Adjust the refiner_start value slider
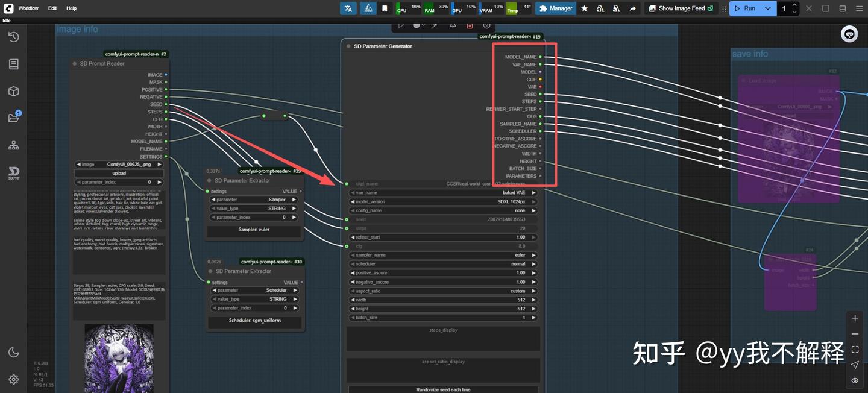The width and height of the screenshot is (868, 393). pos(443,237)
